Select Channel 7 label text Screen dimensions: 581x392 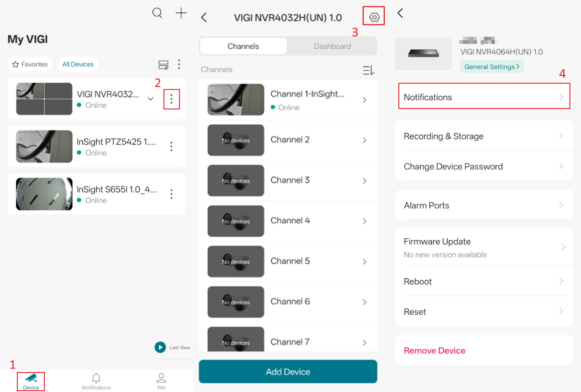(290, 342)
